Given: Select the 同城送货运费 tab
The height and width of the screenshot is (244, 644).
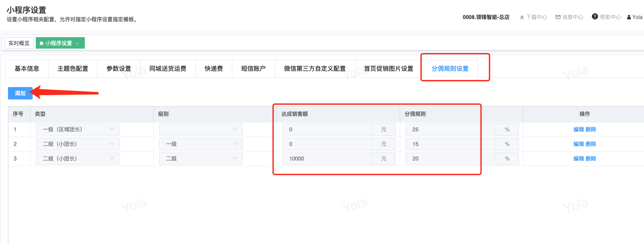Looking at the screenshot, I should (x=168, y=69).
